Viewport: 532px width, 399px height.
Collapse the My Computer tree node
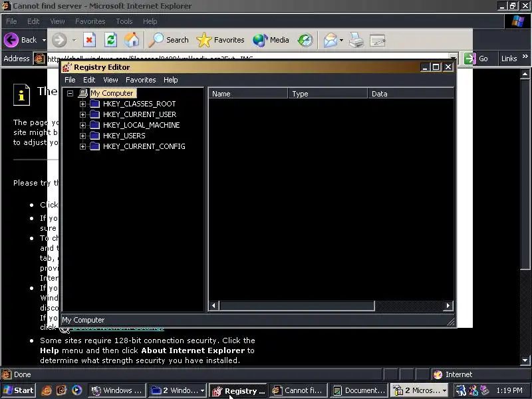(70, 93)
